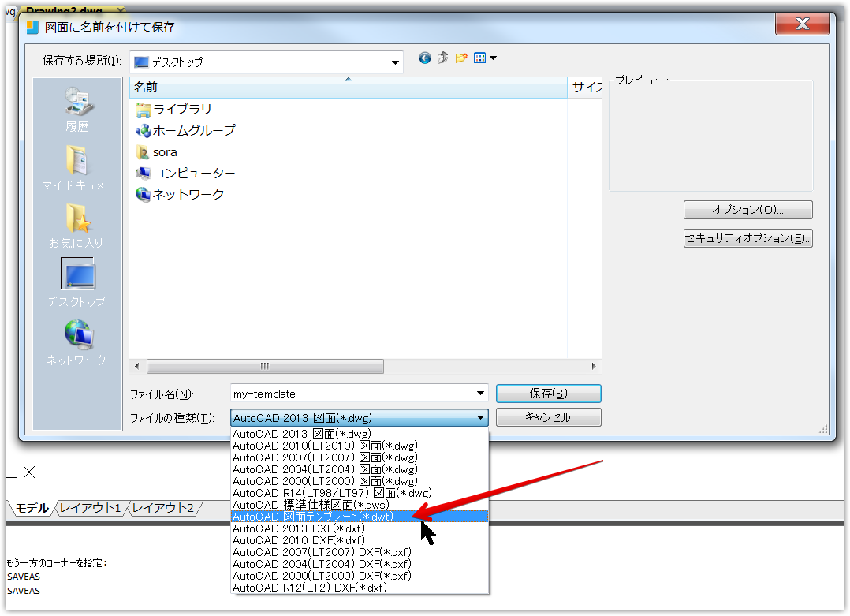This screenshot has width=850, height=616.
Task: Choose AutoCAD 2000(LT2000) DXF(*.dxf)
Action: tap(360, 576)
